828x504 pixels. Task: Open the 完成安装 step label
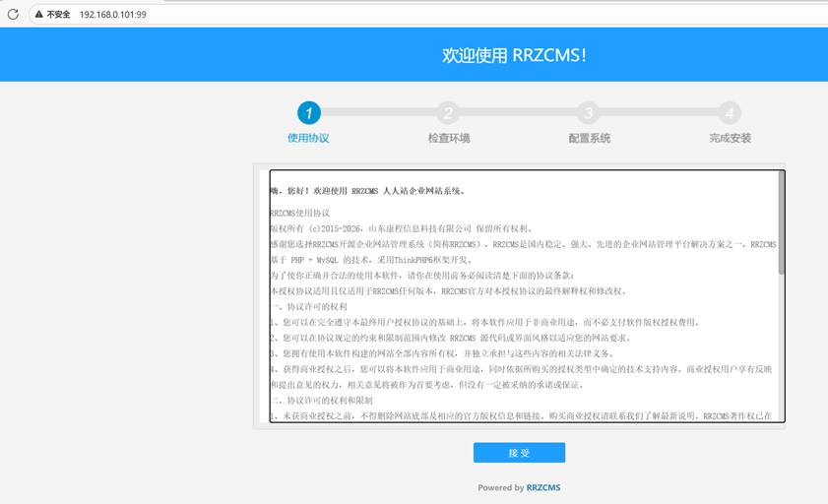point(731,138)
